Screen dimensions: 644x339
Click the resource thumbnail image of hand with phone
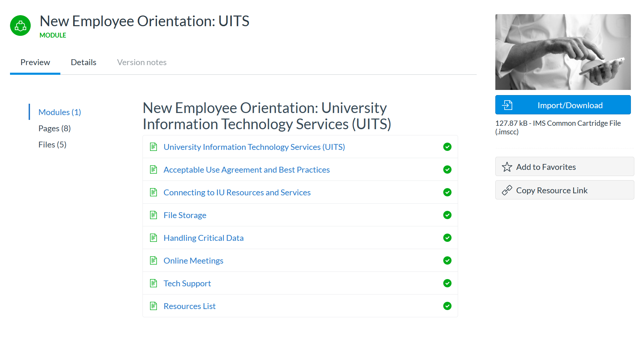563,52
